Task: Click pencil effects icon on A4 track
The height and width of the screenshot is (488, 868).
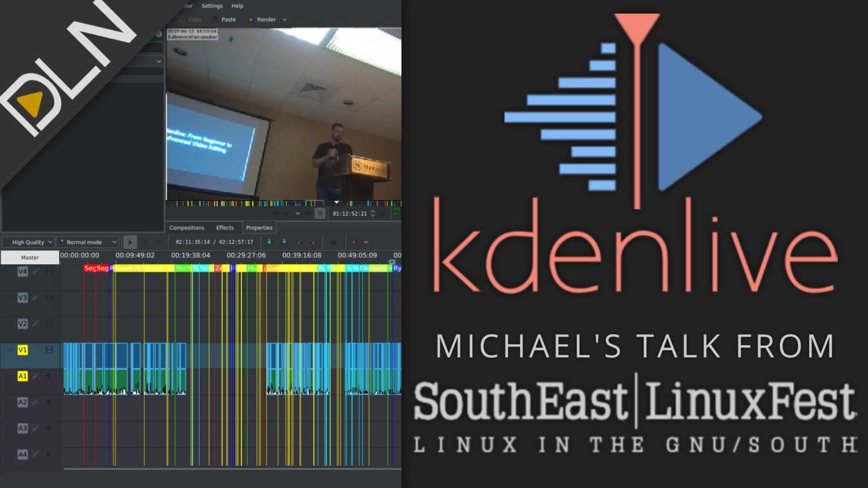Action: point(36,454)
